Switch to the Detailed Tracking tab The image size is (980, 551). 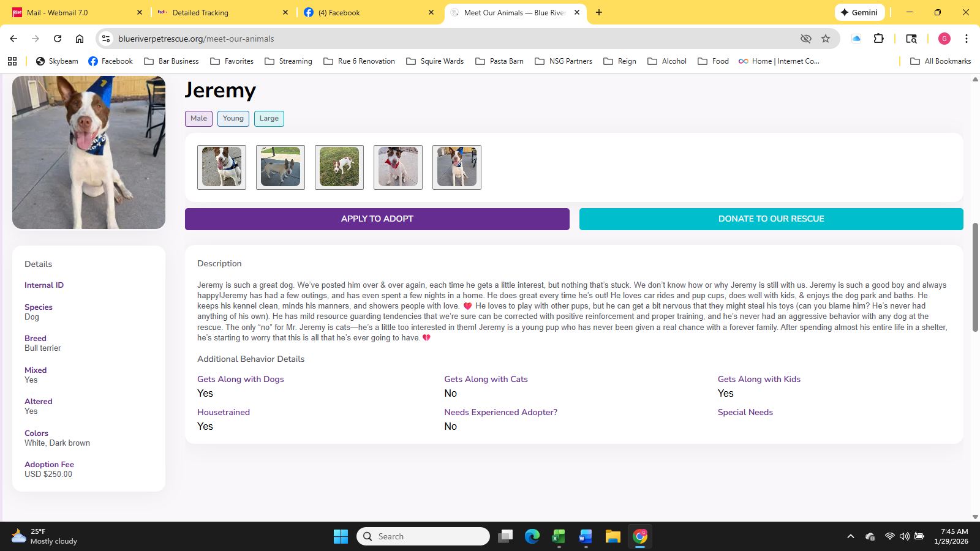click(222, 12)
